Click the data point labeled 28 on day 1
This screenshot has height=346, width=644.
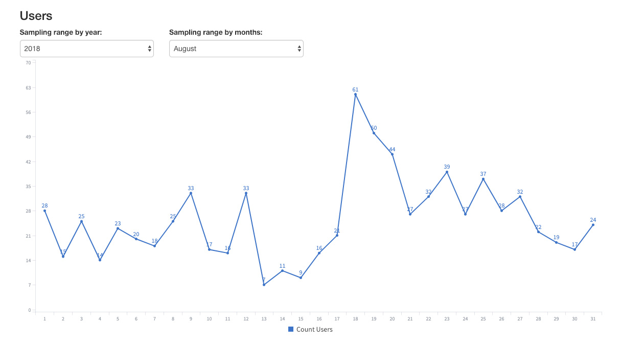pyautogui.click(x=44, y=211)
